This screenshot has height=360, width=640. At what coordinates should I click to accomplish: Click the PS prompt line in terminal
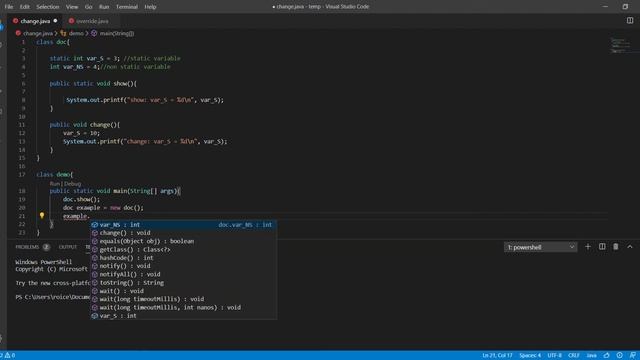click(x=53, y=297)
